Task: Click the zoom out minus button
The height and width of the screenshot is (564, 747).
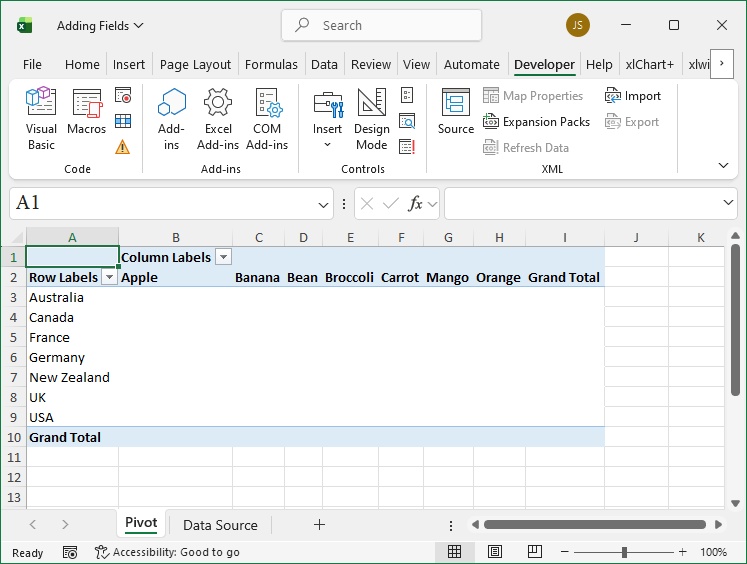Action: pos(565,552)
